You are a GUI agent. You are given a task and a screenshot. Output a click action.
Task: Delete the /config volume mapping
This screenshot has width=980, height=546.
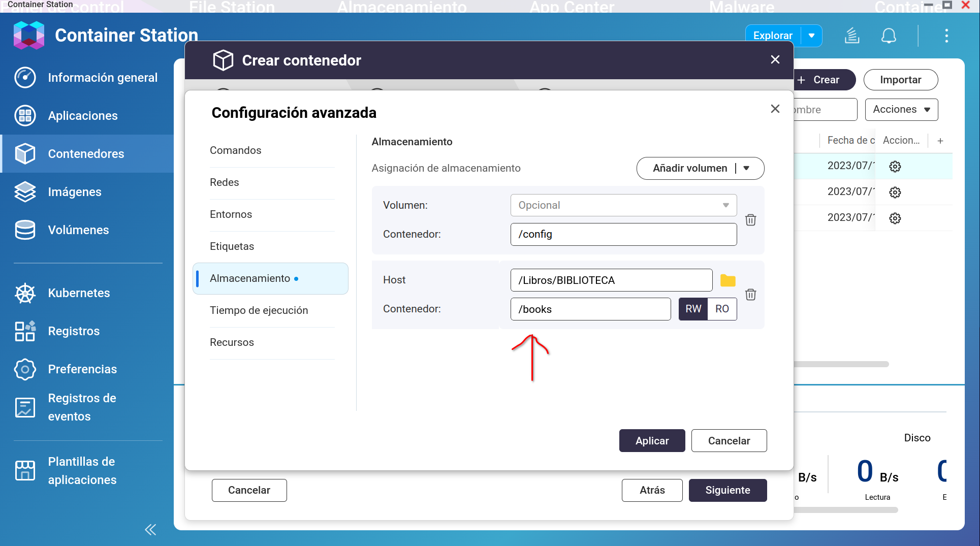click(x=750, y=220)
